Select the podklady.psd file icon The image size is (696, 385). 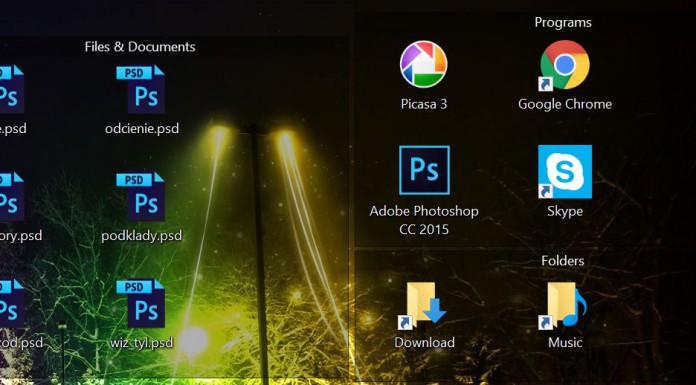141,196
